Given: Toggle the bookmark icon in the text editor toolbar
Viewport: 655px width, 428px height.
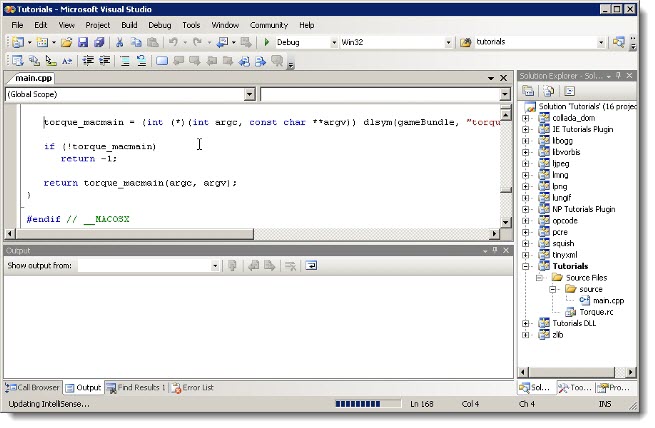Looking at the screenshot, I should [x=161, y=61].
